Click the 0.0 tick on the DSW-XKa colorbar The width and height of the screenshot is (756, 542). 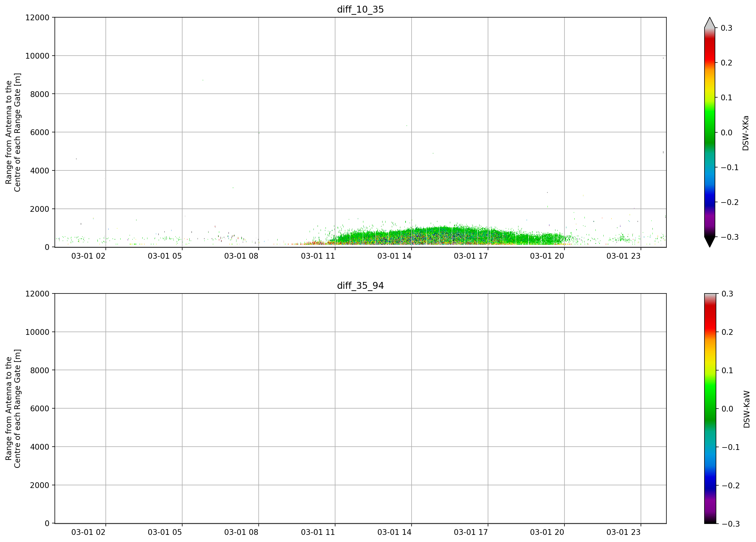click(726, 133)
